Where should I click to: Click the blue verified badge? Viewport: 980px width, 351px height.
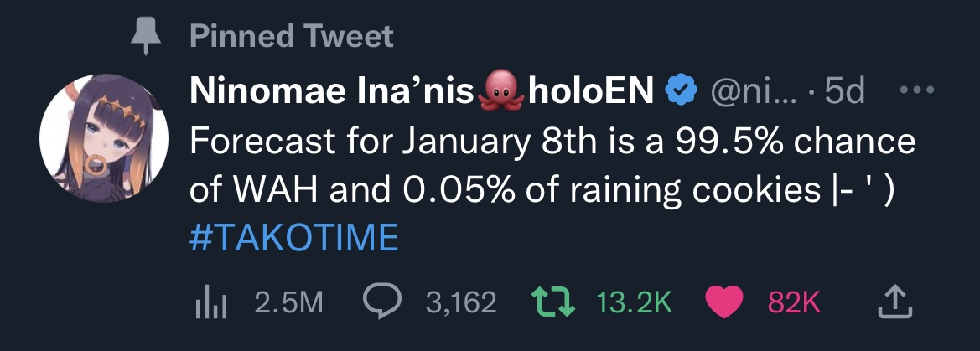pos(682,92)
